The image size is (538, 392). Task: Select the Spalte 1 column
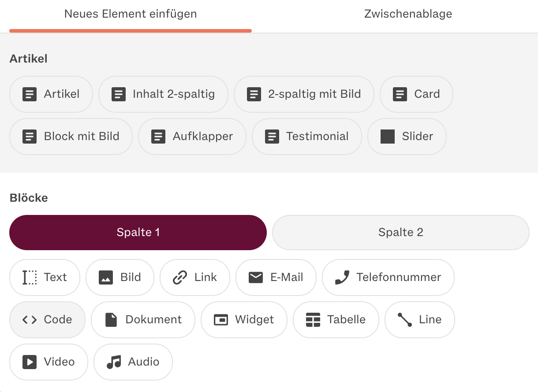(x=138, y=233)
